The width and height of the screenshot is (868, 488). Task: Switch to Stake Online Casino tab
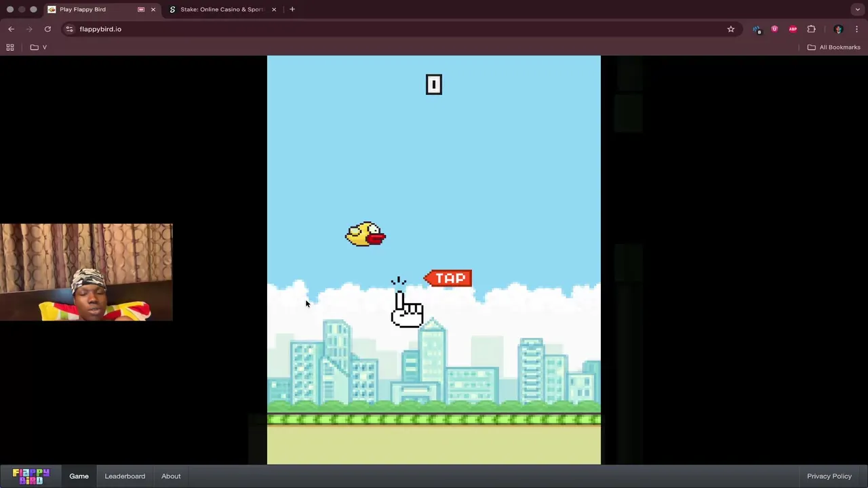coord(222,9)
